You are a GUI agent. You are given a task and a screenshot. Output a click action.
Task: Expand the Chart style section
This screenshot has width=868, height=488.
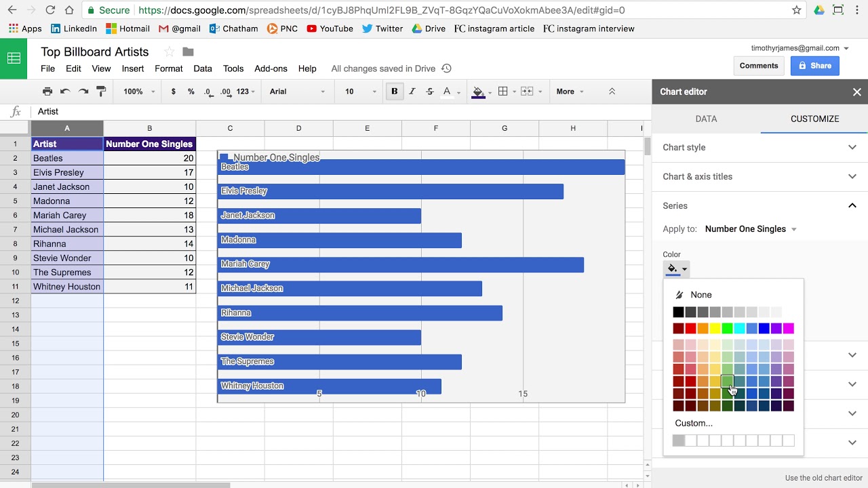[759, 147]
